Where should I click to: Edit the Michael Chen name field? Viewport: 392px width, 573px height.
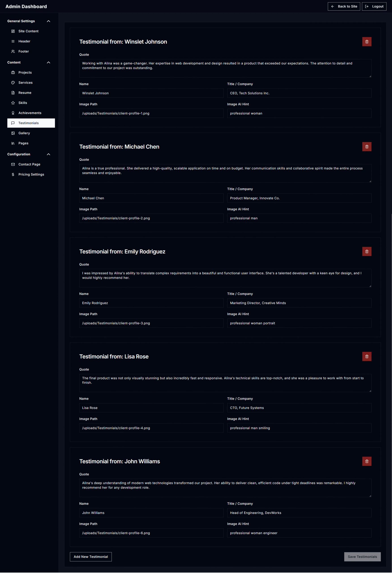(x=151, y=198)
